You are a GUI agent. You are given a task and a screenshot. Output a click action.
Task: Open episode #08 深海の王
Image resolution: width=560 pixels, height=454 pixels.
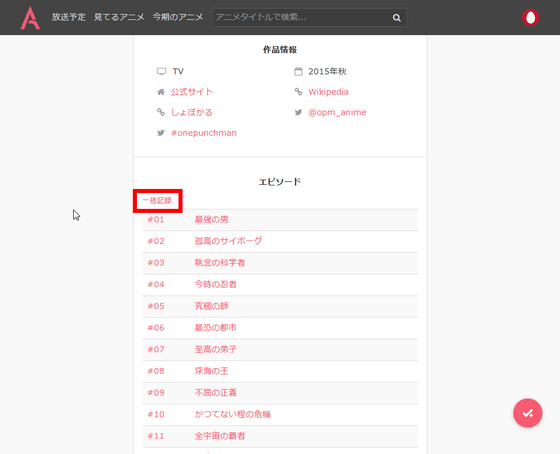280,371
